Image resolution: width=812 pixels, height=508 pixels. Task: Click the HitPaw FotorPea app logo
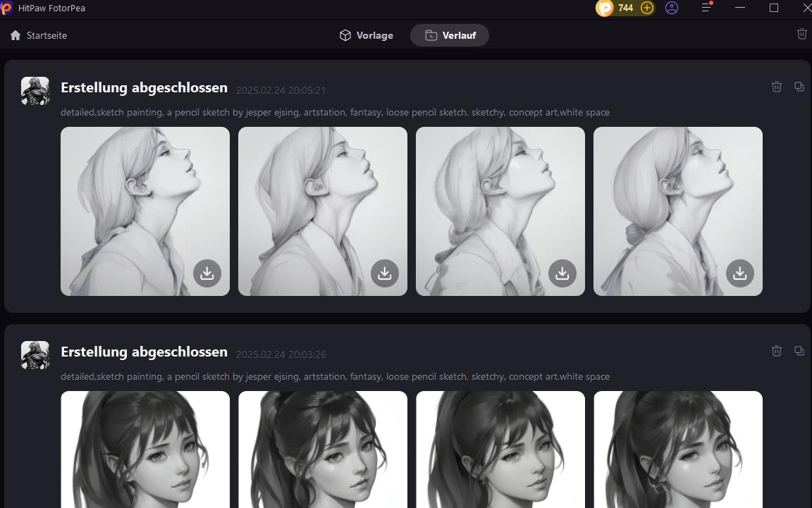click(x=7, y=8)
